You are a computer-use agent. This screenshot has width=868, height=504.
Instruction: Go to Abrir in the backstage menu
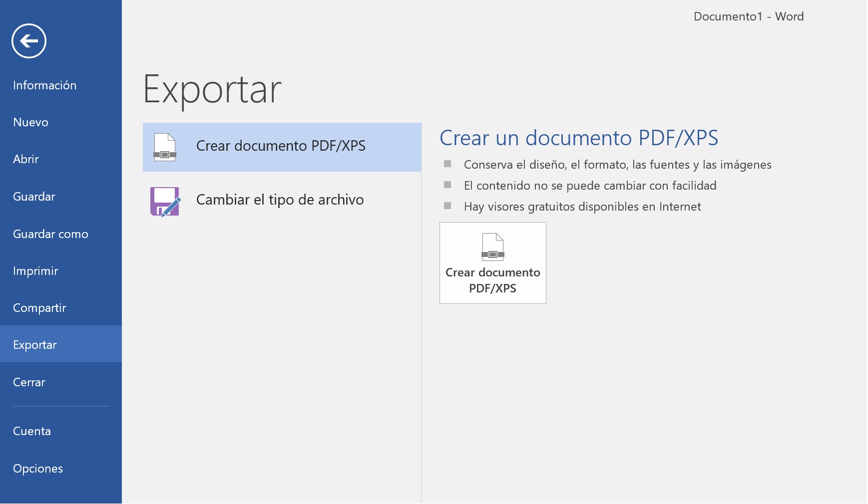pos(26,159)
